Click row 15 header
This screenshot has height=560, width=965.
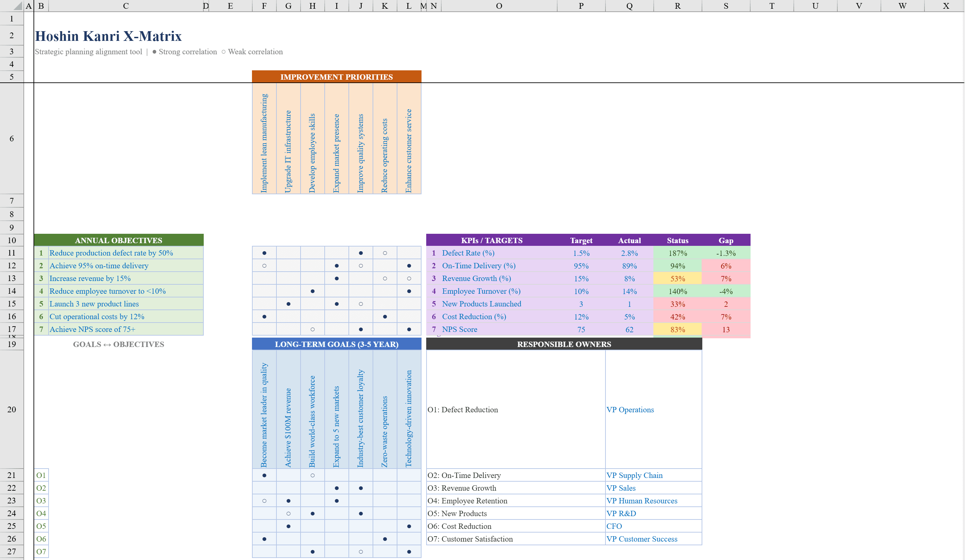click(11, 303)
